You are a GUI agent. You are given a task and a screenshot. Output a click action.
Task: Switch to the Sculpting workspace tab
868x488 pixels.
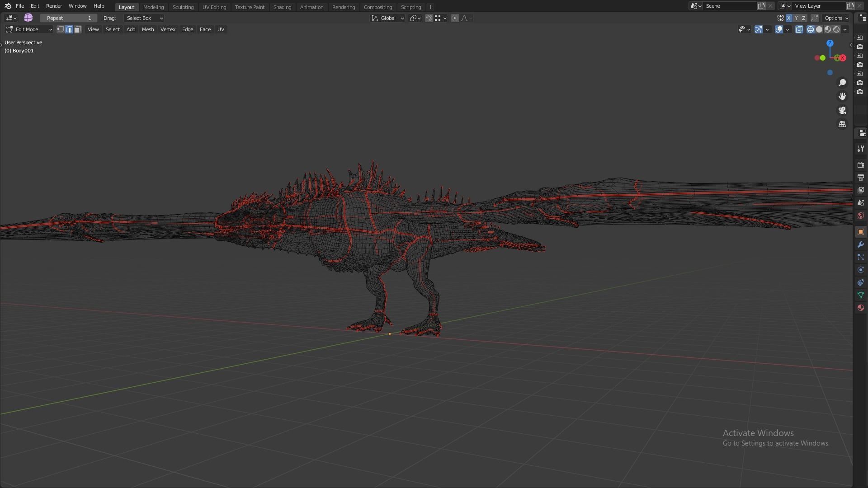[x=183, y=7]
